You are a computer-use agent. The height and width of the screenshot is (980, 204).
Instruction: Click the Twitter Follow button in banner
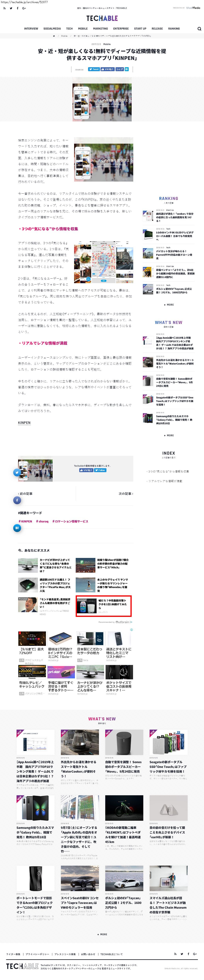point(101,470)
